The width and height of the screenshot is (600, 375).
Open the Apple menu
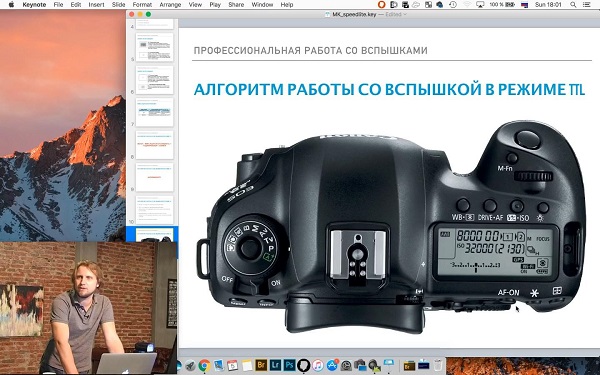tap(11, 5)
